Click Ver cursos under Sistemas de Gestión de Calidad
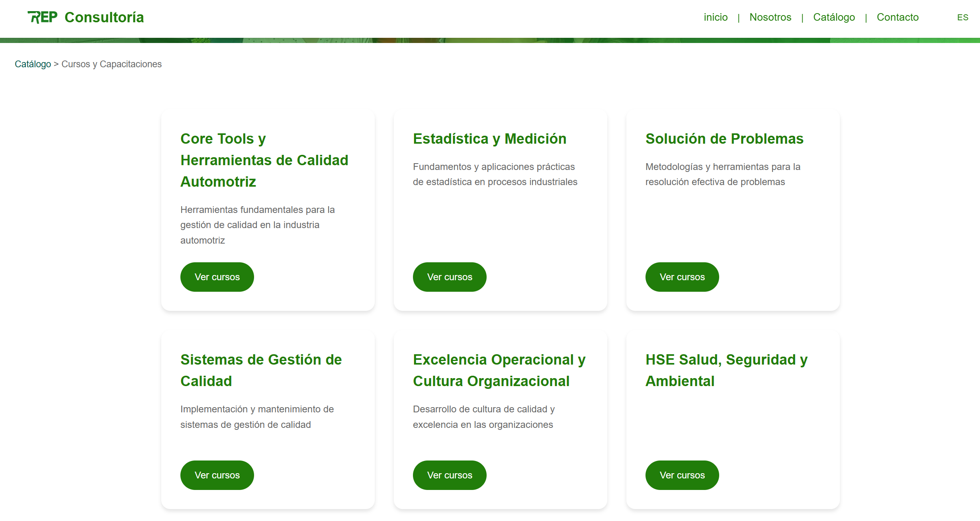The height and width of the screenshot is (521, 980). pyautogui.click(x=217, y=474)
